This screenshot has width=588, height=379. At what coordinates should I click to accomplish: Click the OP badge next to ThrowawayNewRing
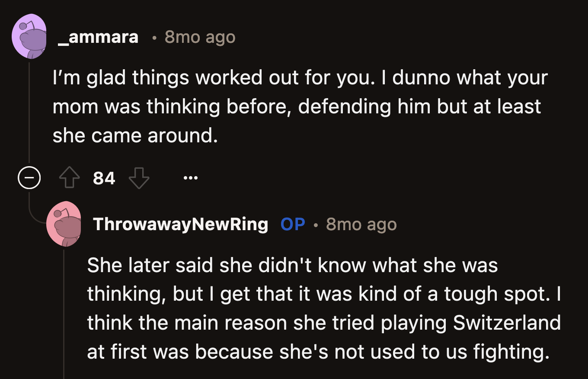pos(293,224)
